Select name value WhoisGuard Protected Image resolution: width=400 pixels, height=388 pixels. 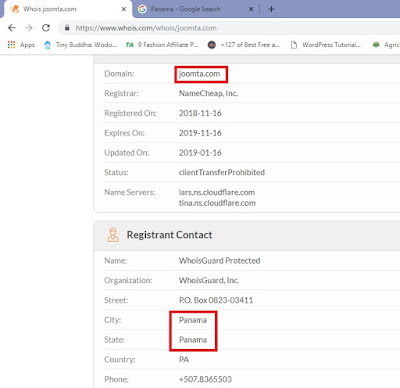(x=219, y=261)
